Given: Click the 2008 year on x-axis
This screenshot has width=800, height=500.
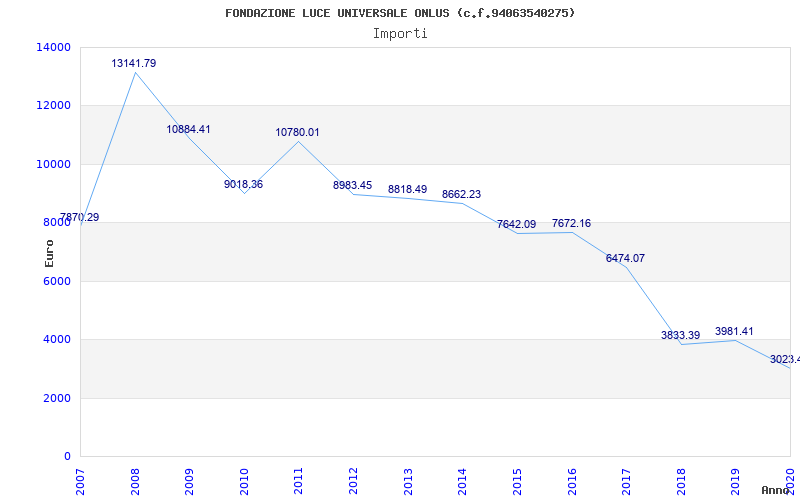Looking at the screenshot, I should click(135, 480).
